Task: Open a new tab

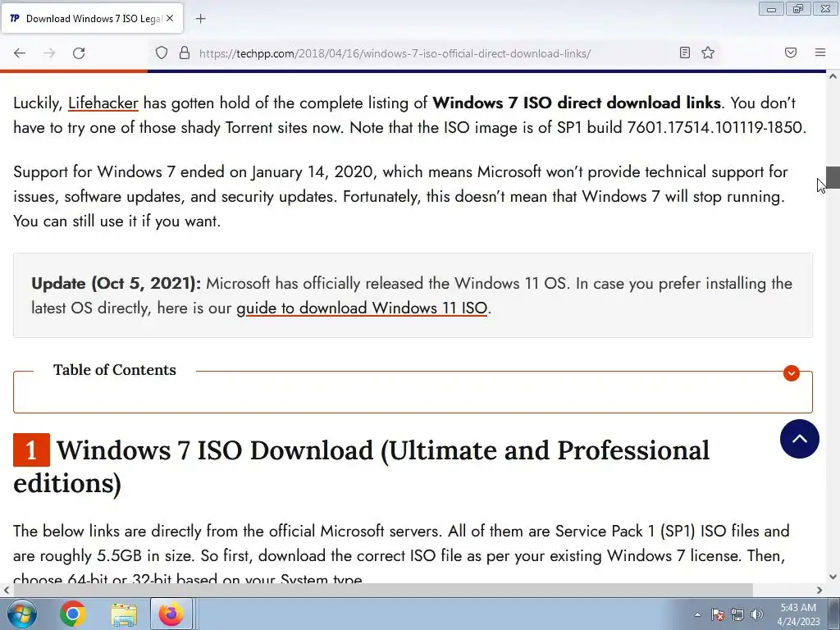Action: 200,19
